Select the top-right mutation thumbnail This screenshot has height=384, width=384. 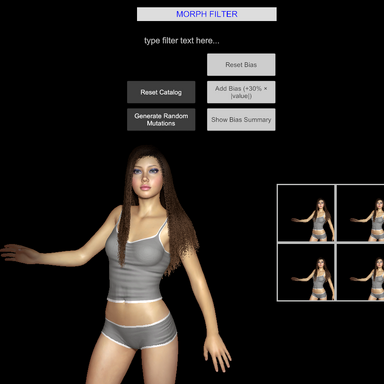361,213
